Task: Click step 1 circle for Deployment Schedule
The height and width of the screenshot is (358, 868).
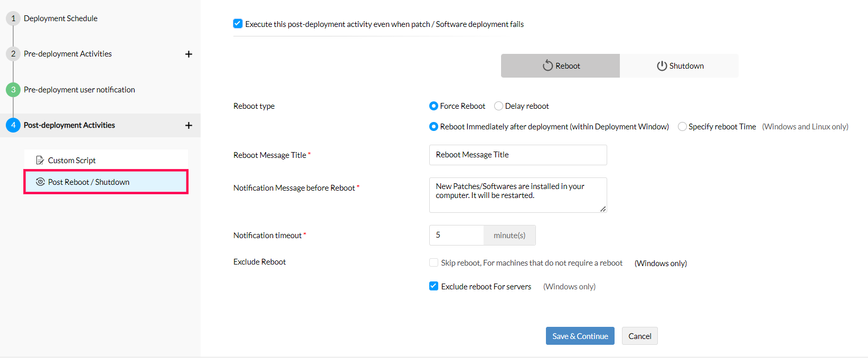Action: click(x=13, y=18)
